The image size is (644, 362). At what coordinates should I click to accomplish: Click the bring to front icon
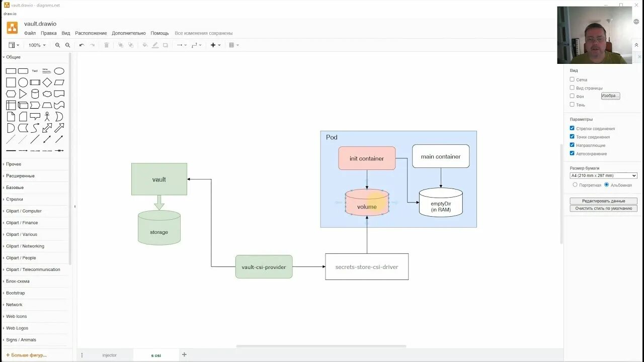(120, 45)
